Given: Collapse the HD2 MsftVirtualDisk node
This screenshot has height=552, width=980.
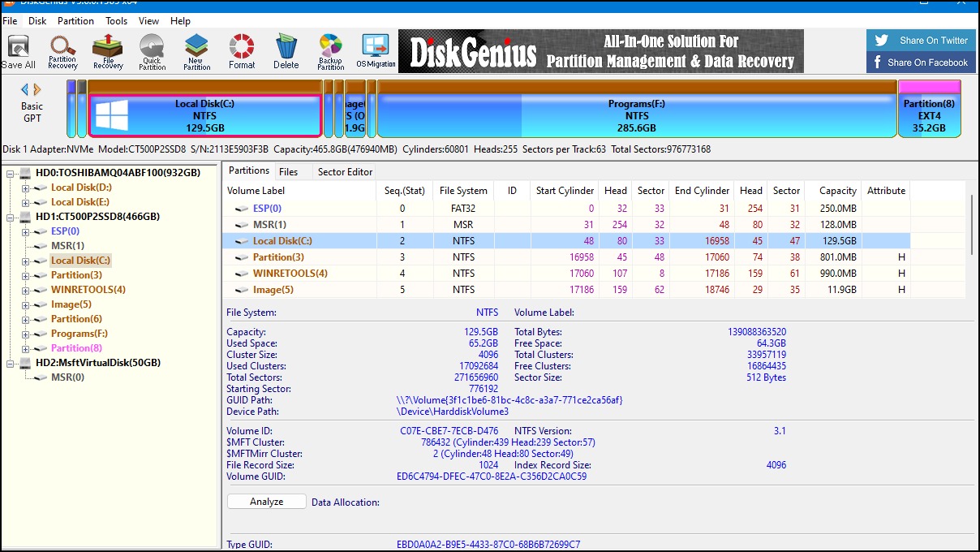Looking at the screenshot, I should (11, 363).
